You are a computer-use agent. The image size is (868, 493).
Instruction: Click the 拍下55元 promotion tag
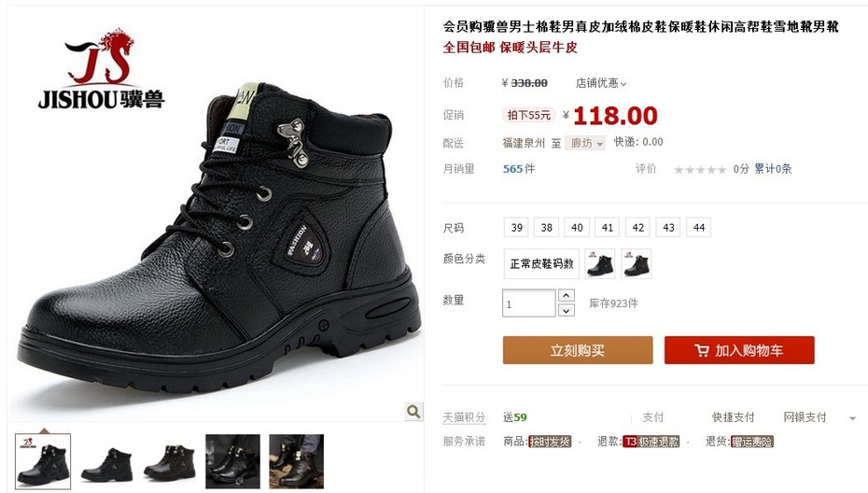tap(528, 115)
